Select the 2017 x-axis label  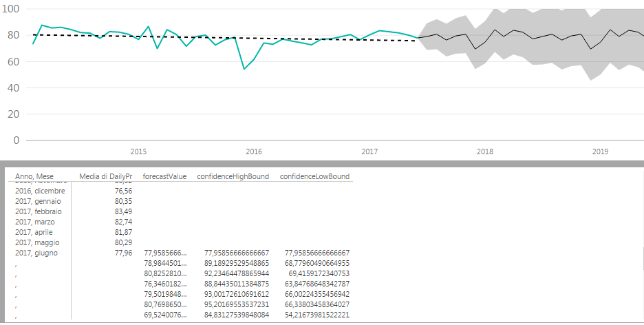[x=369, y=151]
